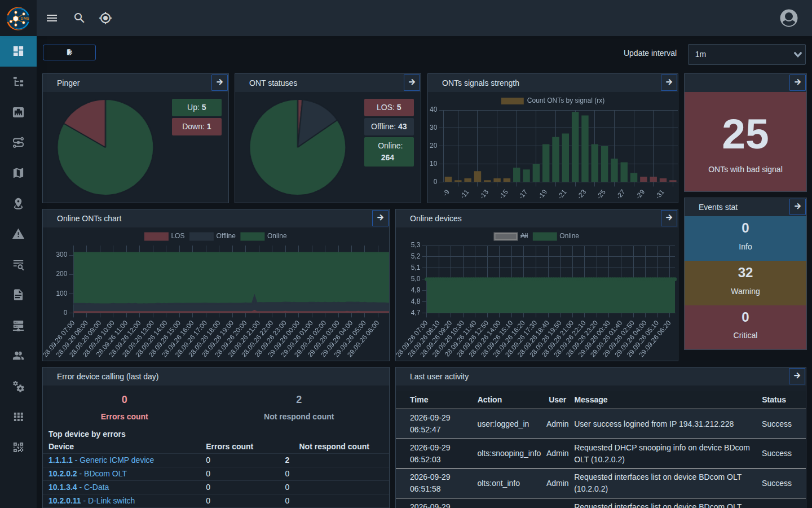Image resolution: width=812 pixels, height=508 pixels.
Task: Toggle All legend in Online devices chart
Action: [x=511, y=236]
